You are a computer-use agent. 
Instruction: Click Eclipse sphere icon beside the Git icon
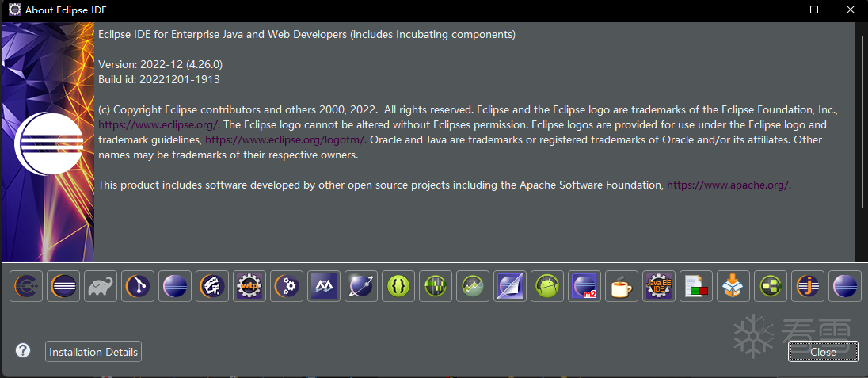coord(175,286)
